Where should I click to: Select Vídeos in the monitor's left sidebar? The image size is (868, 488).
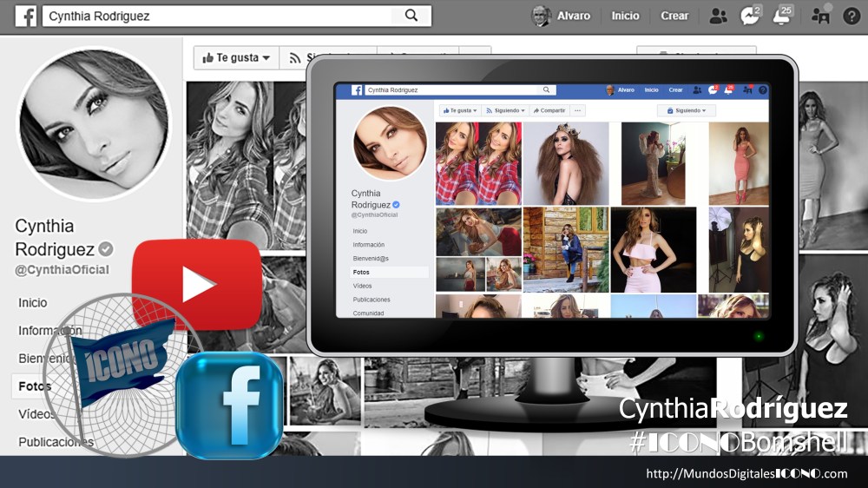click(x=363, y=286)
